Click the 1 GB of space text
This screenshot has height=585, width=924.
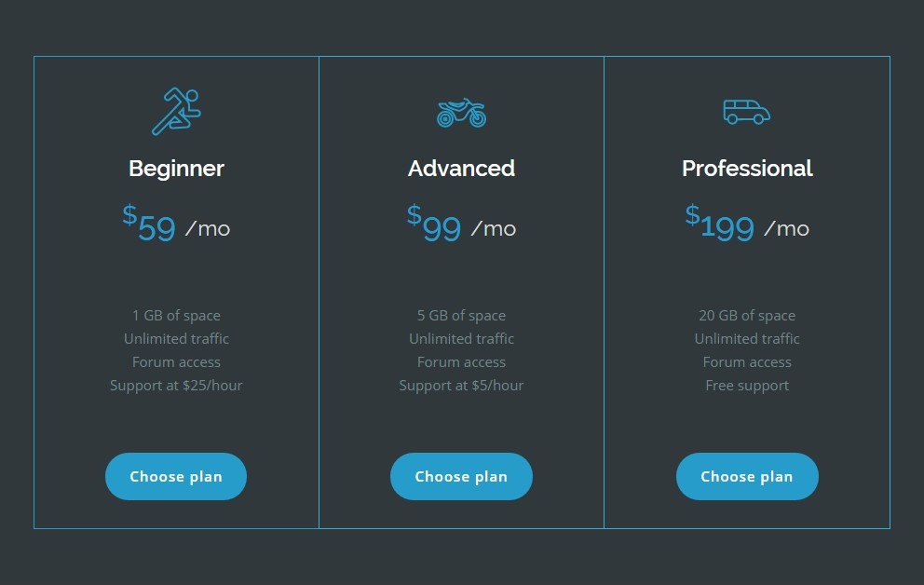point(176,315)
